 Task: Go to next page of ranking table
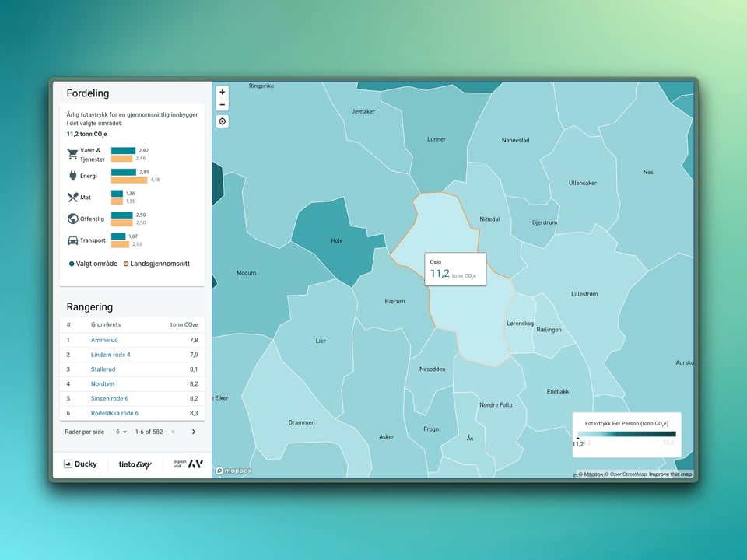pyautogui.click(x=194, y=432)
